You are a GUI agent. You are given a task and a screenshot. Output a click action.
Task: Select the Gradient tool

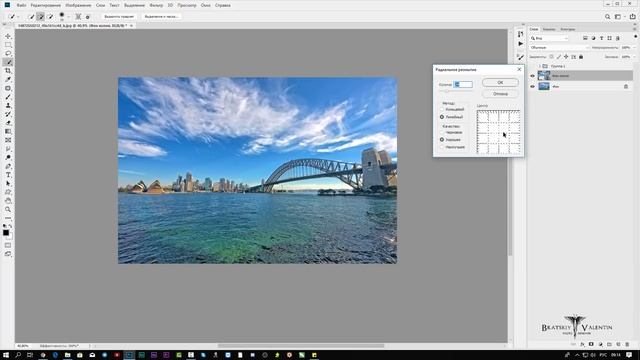click(8, 131)
